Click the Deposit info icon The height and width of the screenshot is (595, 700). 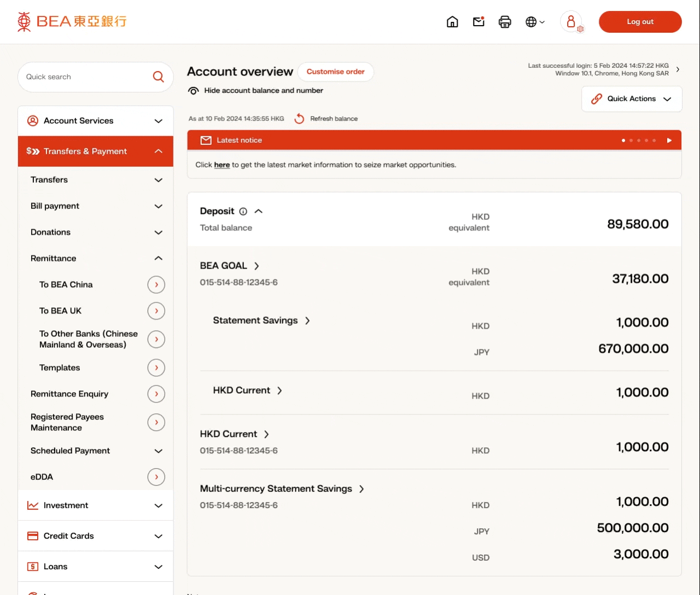click(x=243, y=212)
